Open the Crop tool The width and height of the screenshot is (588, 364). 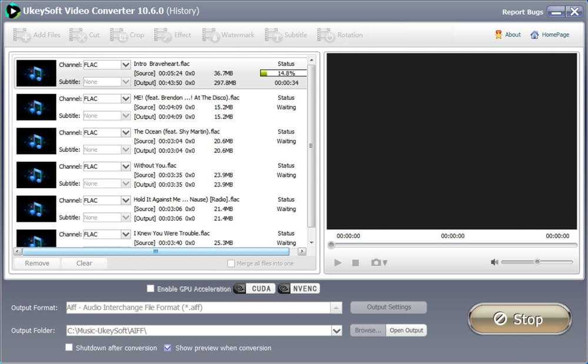119,35
